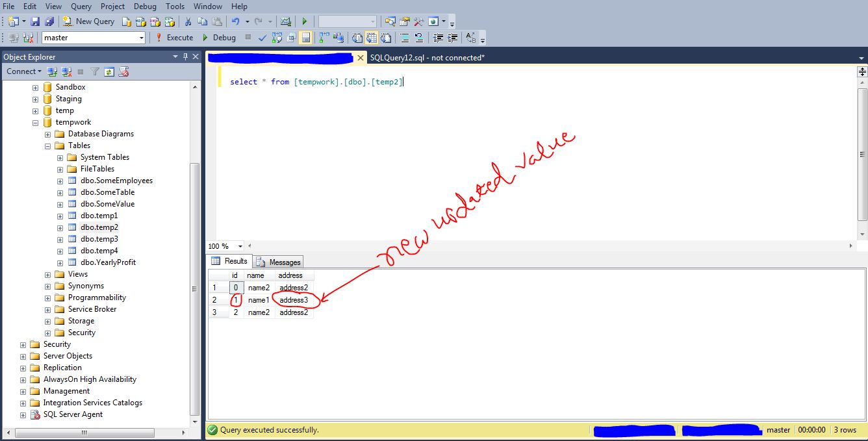
Task: Click the Parse query checkmark icon
Action: pos(262,38)
